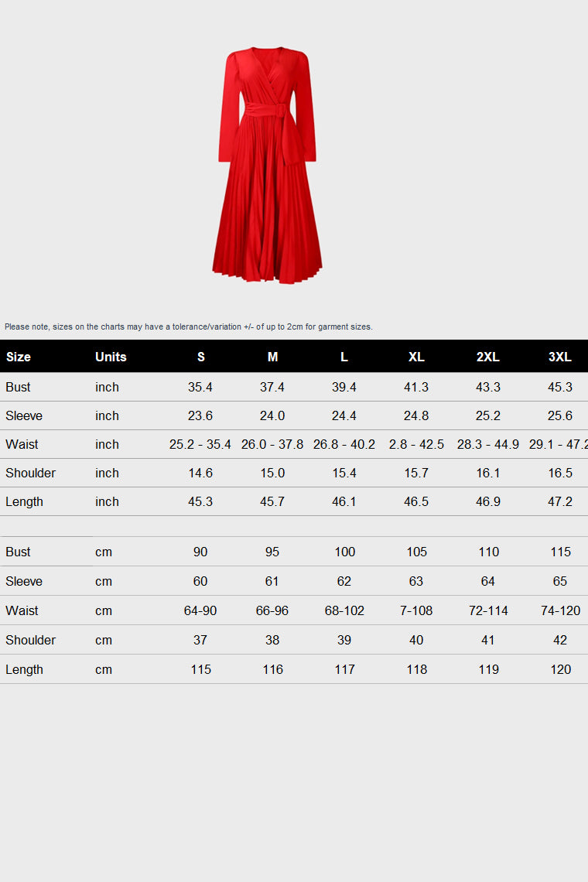588x882 pixels.
Task: Click Waist range '28.3 - 44.9' for size 2XL
Action: pos(488,444)
